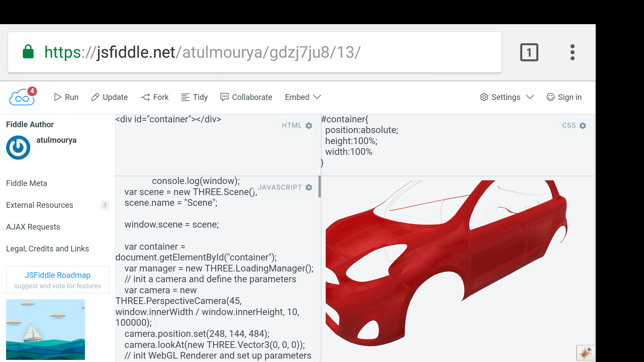
Task: Open browser three-dot overflow menu
Action: point(572,52)
